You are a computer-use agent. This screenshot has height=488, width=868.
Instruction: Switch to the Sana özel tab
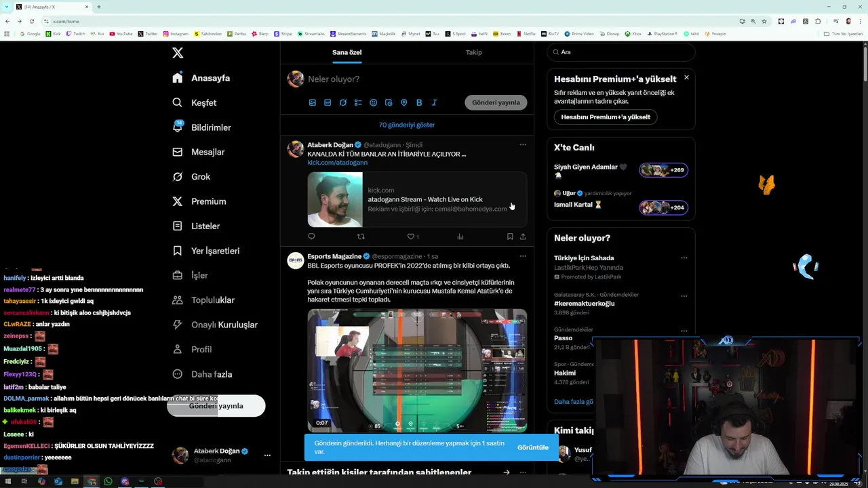click(x=347, y=52)
